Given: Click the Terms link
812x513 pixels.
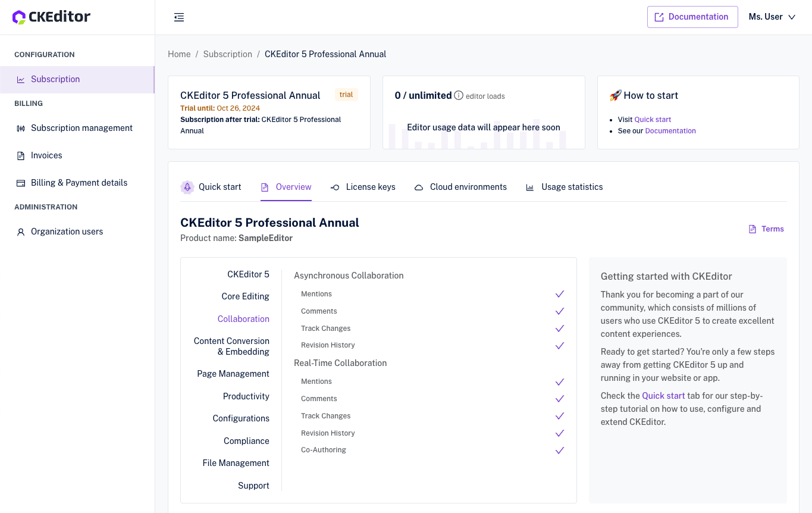Looking at the screenshot, I should click(x=766, y=229).
